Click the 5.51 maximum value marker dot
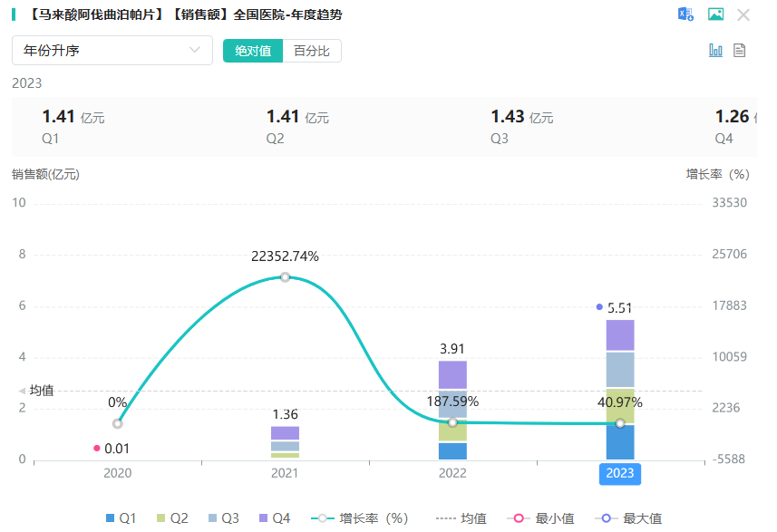This screenshot has height=532, width=777. [x=599, y=307]
